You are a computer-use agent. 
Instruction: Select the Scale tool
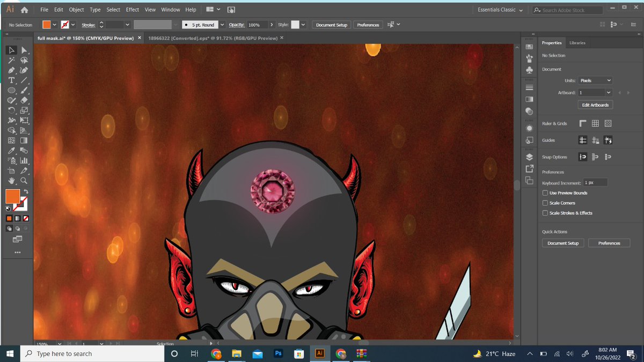pyautogui.click(x=24, y=110)
